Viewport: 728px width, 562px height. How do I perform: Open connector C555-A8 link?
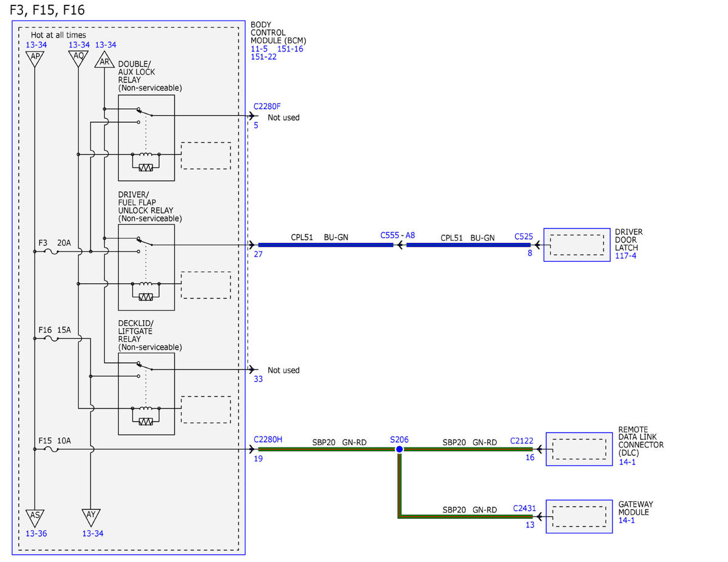coord(398,235)
